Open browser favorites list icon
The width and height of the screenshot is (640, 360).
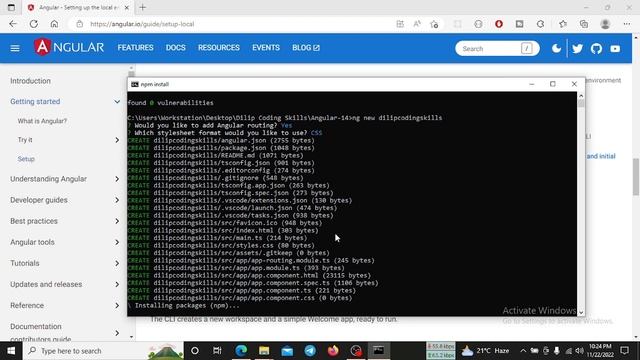pos(563,24)
